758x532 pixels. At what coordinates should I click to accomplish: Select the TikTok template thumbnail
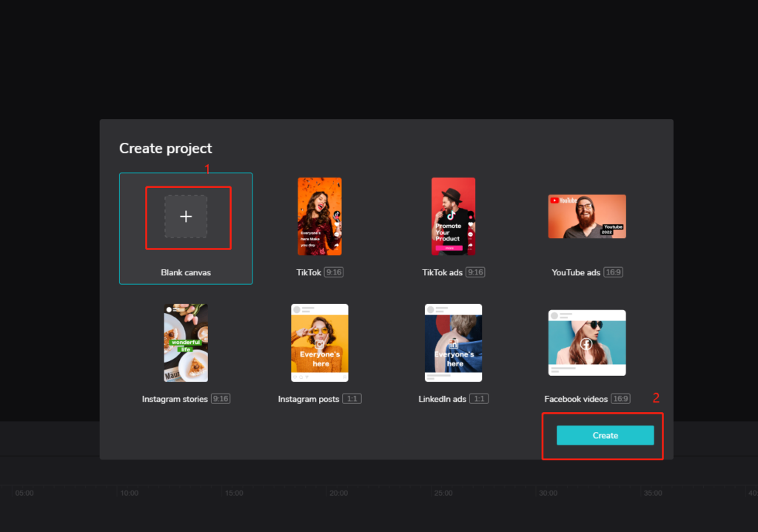pyautogui.click(x=319, y=216)
